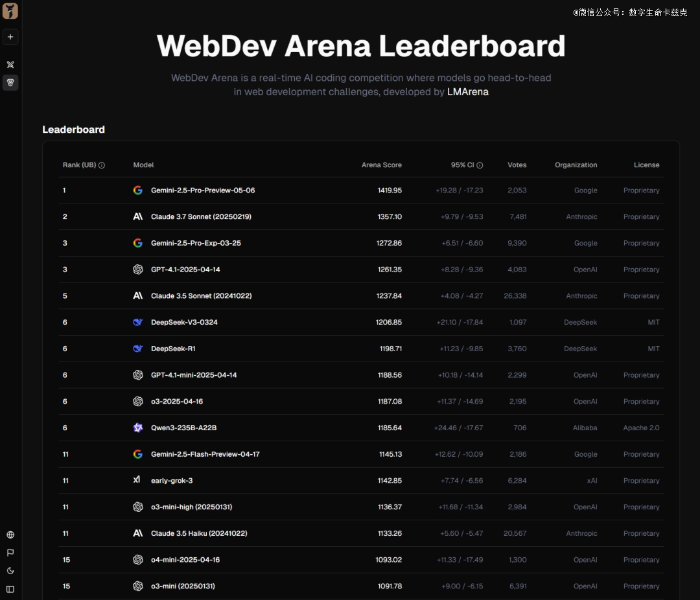Screen dimensions: 700x600
Task: Click OpenAI logo beside o3-mini (20250131)
Action: (x=138, y=586)
